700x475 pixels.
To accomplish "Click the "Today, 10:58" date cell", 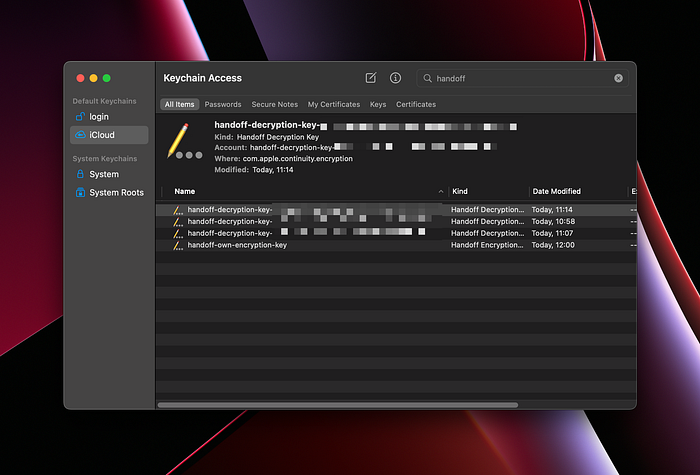I will pyautogui.click(x=553, y=221).
